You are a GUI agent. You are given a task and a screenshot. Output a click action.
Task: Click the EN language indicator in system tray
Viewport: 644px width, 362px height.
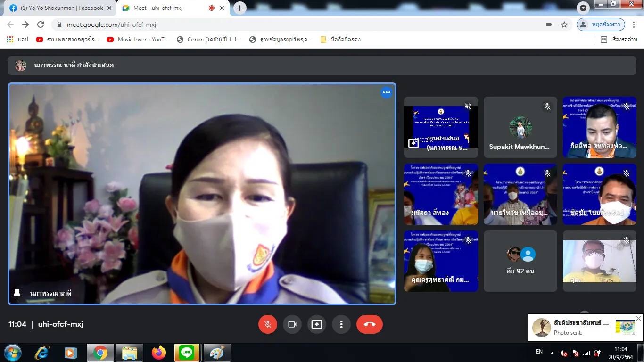[539, 352]
